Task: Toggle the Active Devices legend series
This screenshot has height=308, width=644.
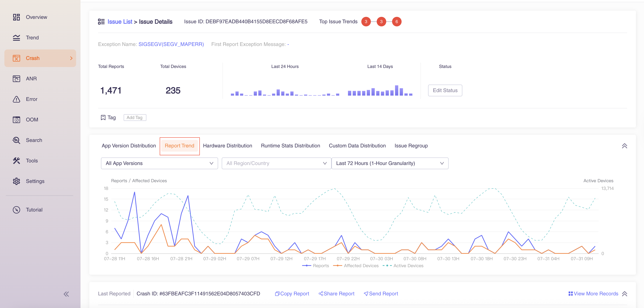Action: point(403,266)
